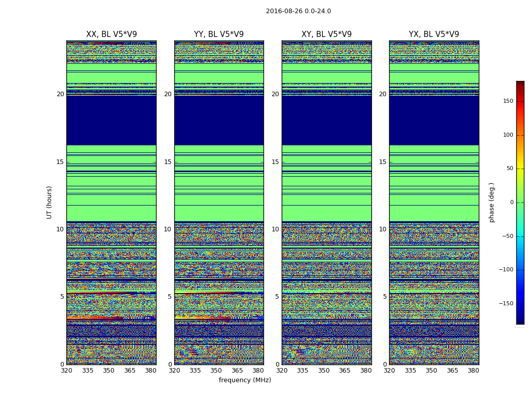Click the 350 frequency tick of XY panel
Viewport: 532px width, 405px height.
[x=324, y=371]
